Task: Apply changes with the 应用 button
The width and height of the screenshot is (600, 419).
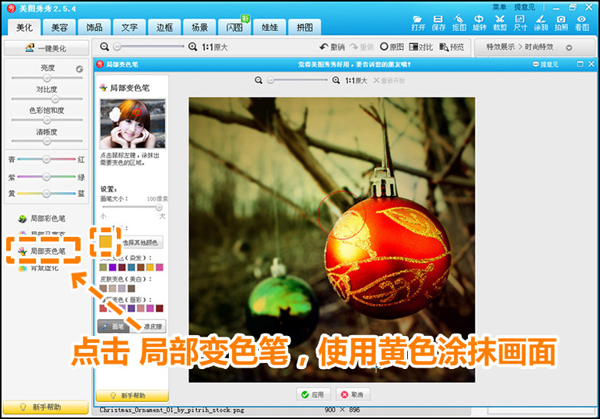Action: click(312, 395)
